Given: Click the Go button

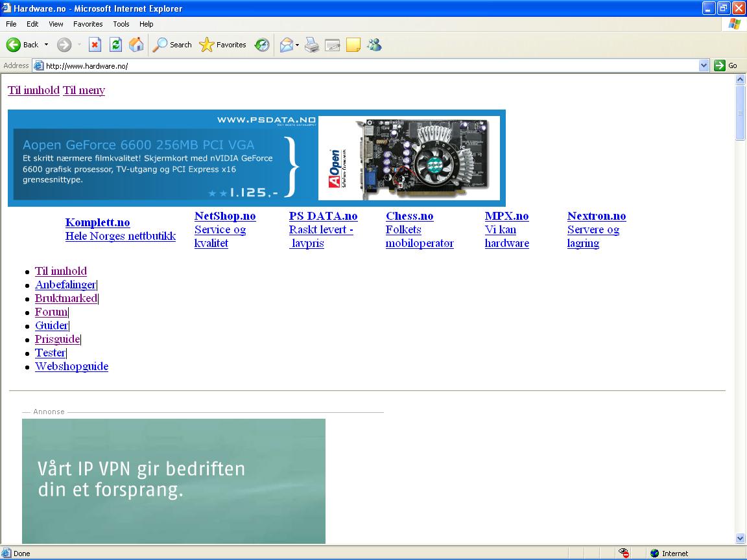Looking at the screenshot, I should pos(726,65).
